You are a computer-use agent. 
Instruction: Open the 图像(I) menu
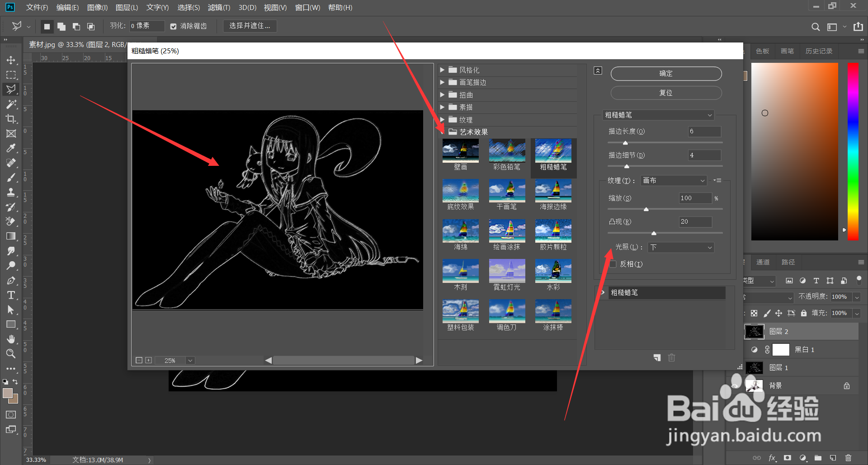pyautogui.click(x=97, y=8)
